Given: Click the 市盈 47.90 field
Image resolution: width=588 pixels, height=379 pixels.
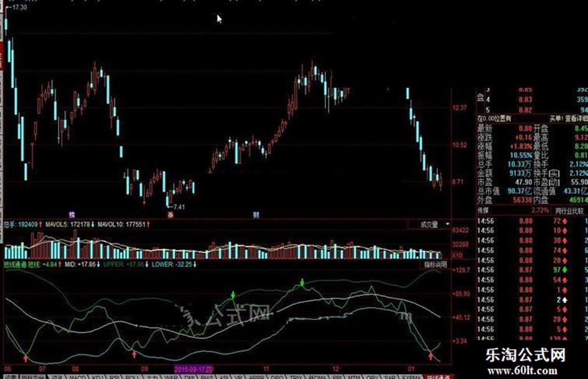Looking at the screenshot, I should click(505, 182).
